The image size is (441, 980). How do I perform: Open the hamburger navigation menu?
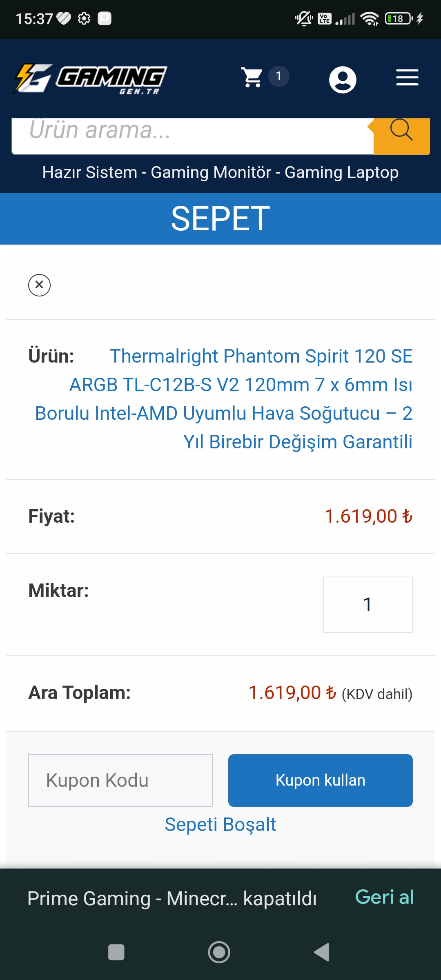(x=407, y=78)
